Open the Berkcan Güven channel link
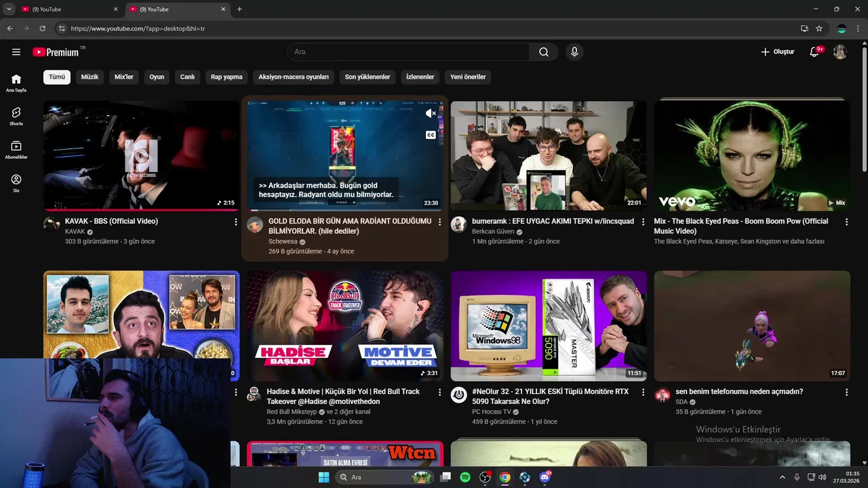The image size is (868, 488). pos(493,232)
